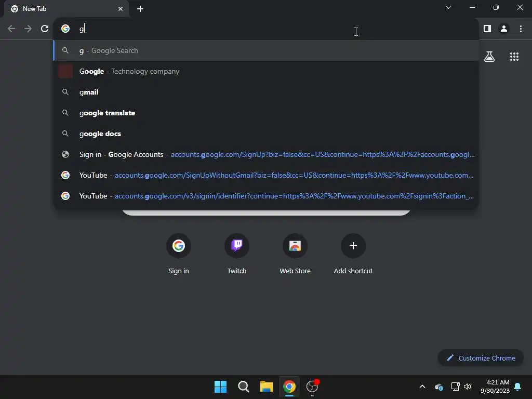This screenshot has width=532, height=399.
Task: Click the OBS Studio taskbar icon
Action: click(x=312, y=387)
